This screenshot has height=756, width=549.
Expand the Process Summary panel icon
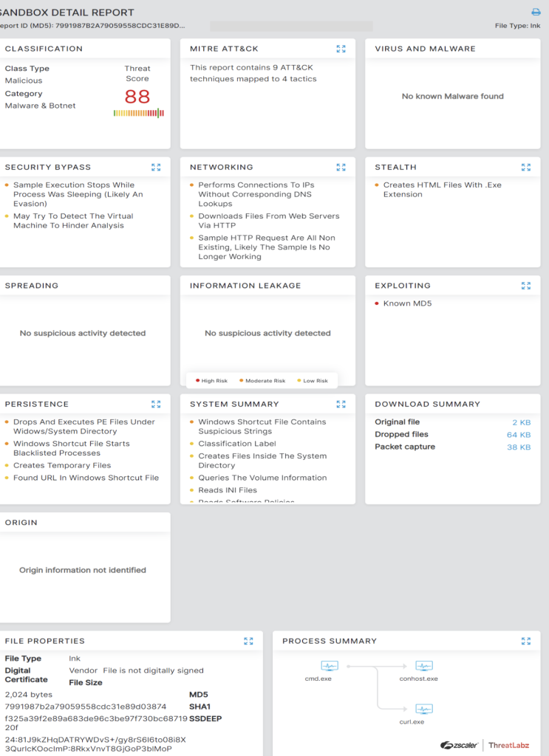coord(525,642)
